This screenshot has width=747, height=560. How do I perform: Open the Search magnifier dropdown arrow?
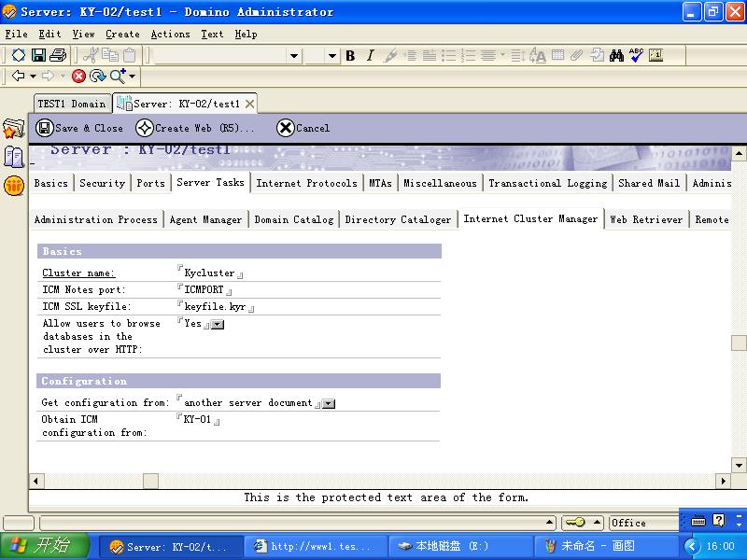[x=133, y=77]
